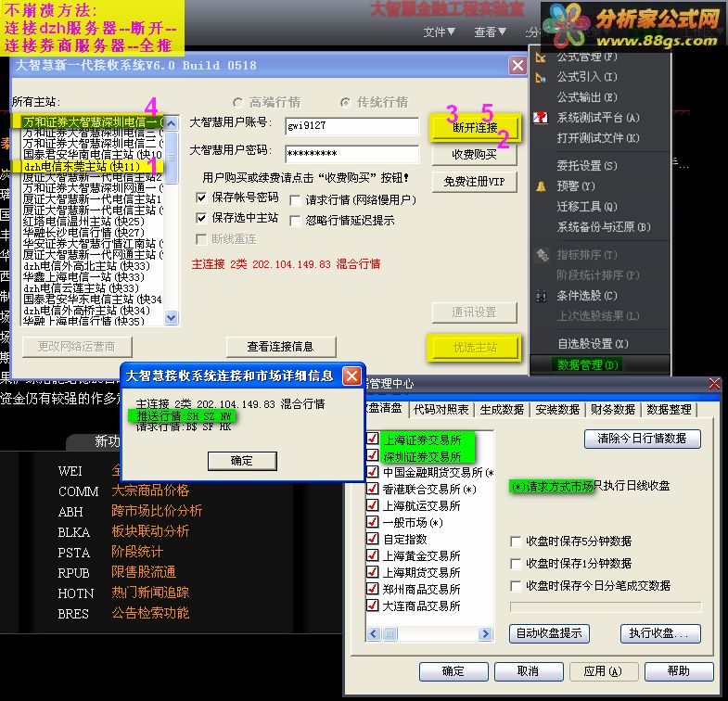The height and width of the screenshot is (701, 728).
Task: Click 自动收盘提示 button
Action: tap(549, 633)
